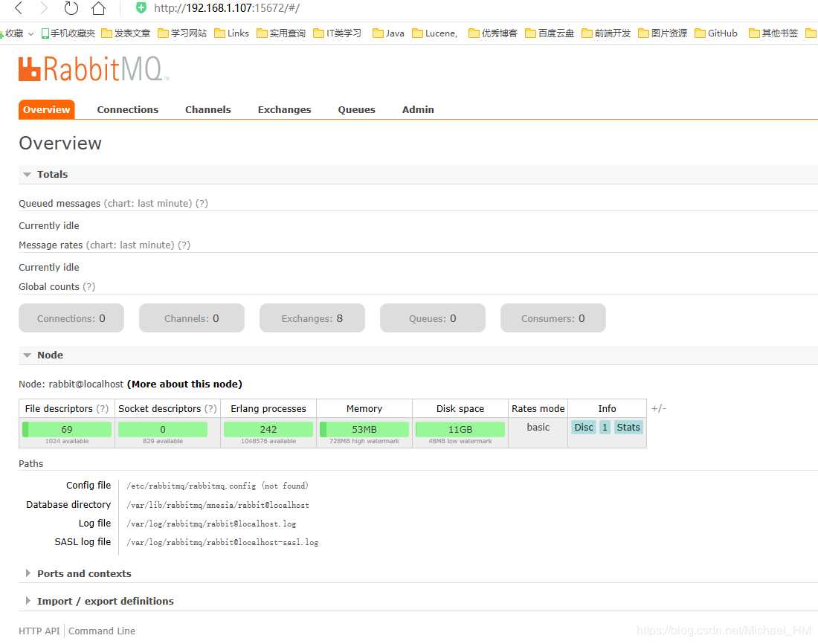The width and height of the screenshot is (818, 644).
Task: Click the browser forward arrow
Action: (44, 8)
